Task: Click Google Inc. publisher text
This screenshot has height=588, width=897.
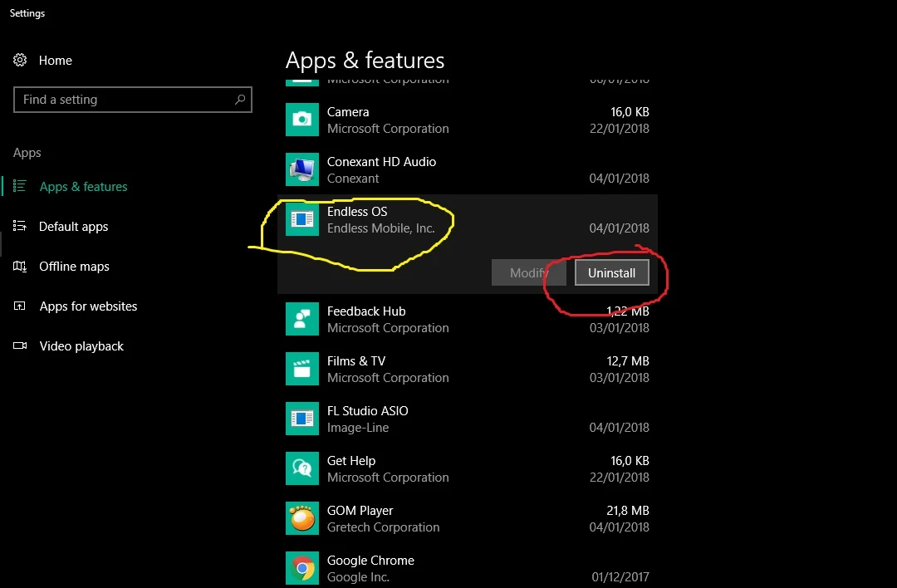Action: click(x=357, y=577)
